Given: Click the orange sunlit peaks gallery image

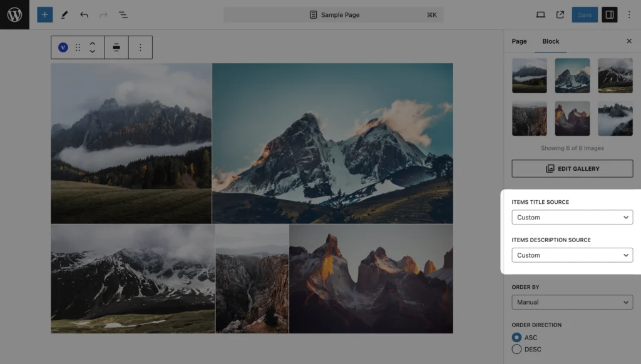Looking at the screenshot, I should (371, 278).
